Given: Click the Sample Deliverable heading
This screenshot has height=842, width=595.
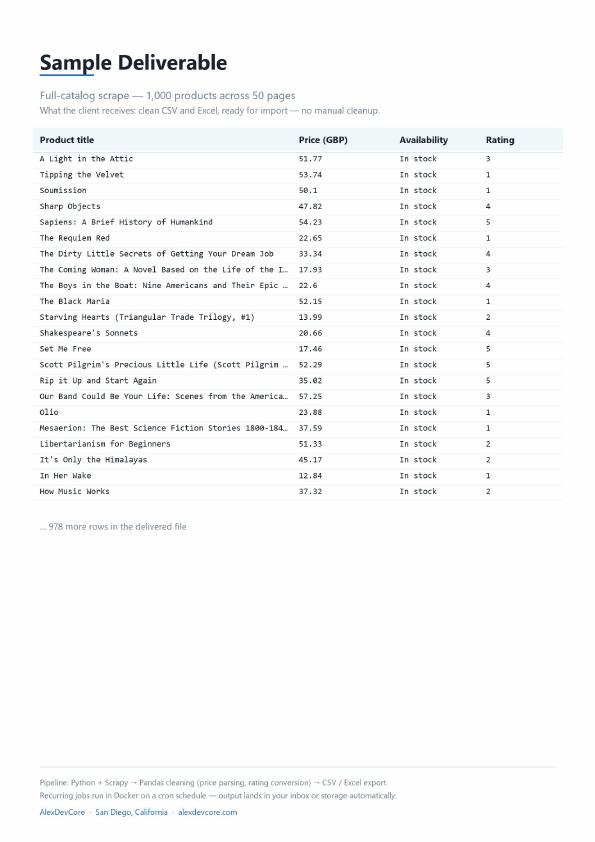Looking at the screenshot, I should pos(133,63).
